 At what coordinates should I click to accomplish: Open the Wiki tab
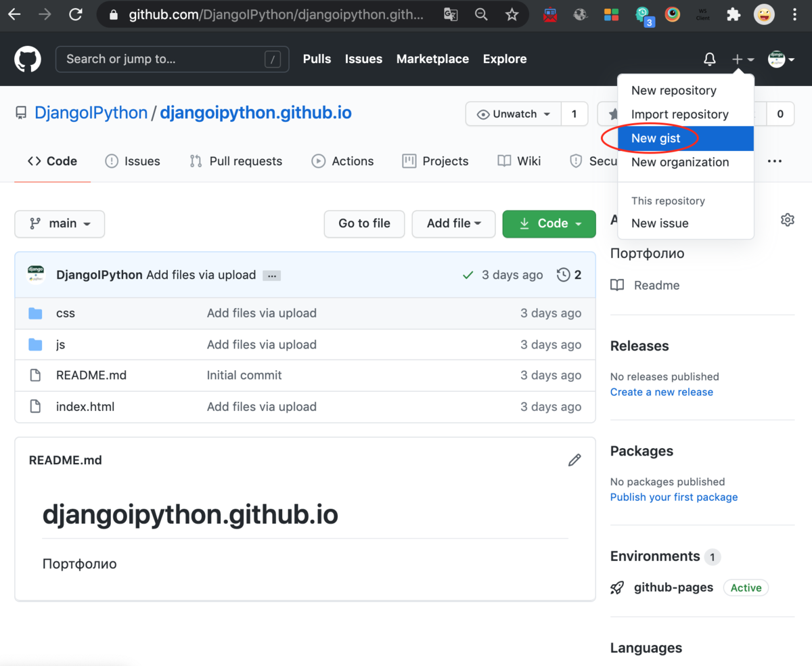point(519,161)
